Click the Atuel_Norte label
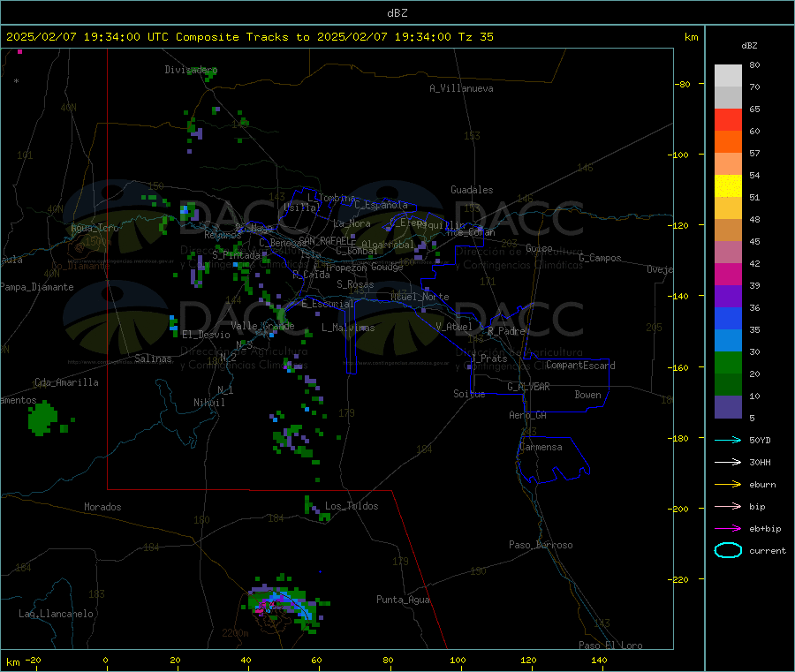This screenshot has height=672, width=795. [x=420, y=297]
